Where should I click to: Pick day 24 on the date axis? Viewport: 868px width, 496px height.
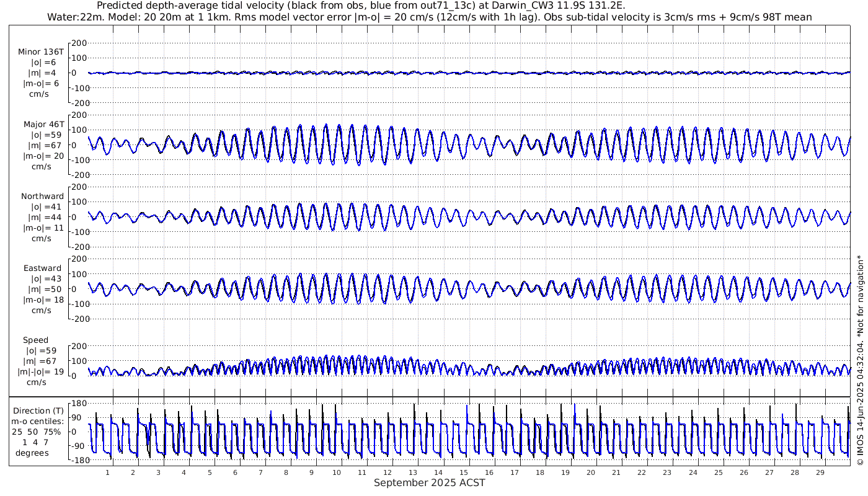pos(692,472)
